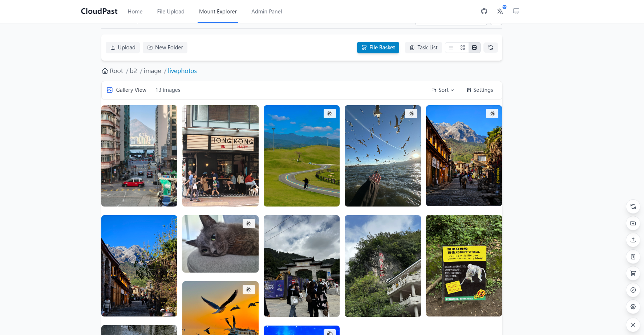Click the home icon in the breadcrumb

coord(105,70)
